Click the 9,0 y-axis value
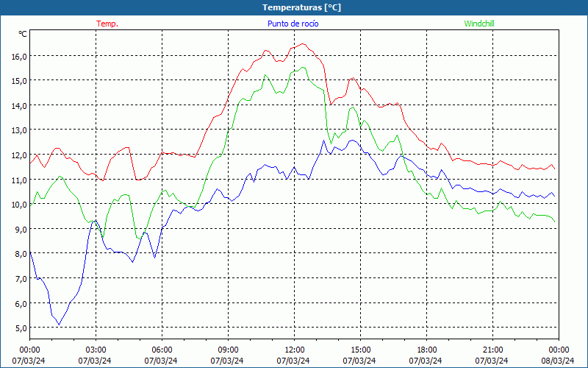The width and height of the screenshot is (588, 368). (x=21, y=229)
